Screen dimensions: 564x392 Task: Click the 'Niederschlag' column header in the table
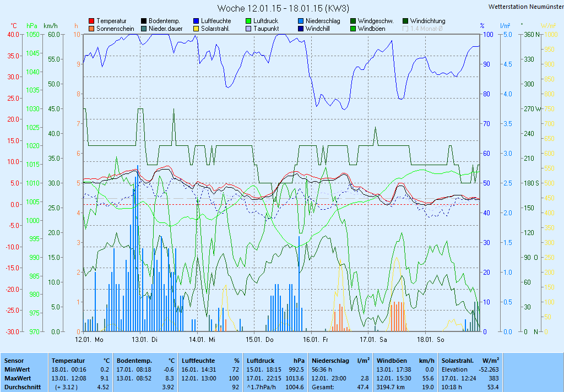click(330, 361)
